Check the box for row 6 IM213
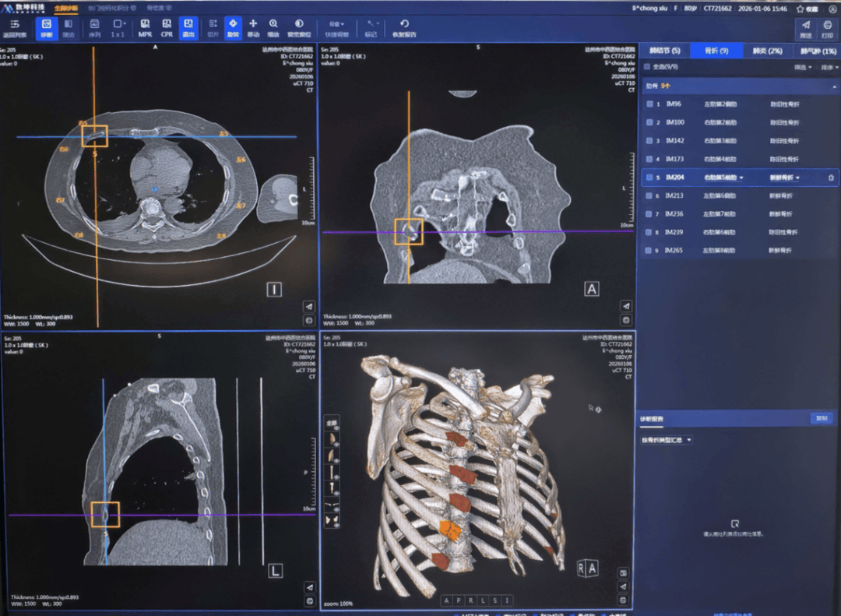 point(649,195)
